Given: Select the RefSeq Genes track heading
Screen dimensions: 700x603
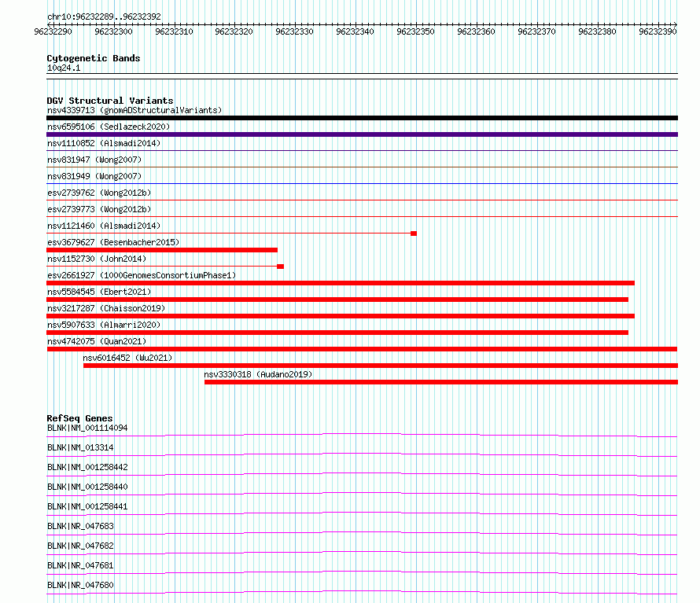Looking at the screenshot, I should (80, 418).
